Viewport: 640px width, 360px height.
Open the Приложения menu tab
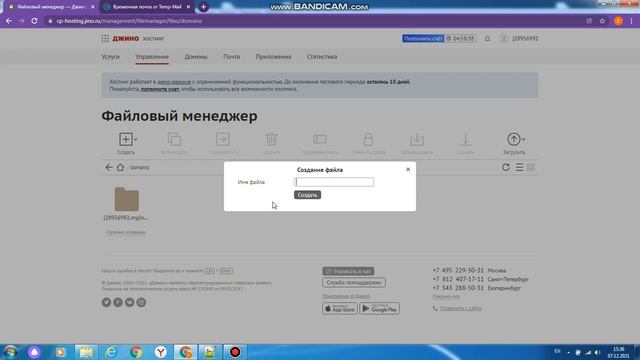click(273, 57)
